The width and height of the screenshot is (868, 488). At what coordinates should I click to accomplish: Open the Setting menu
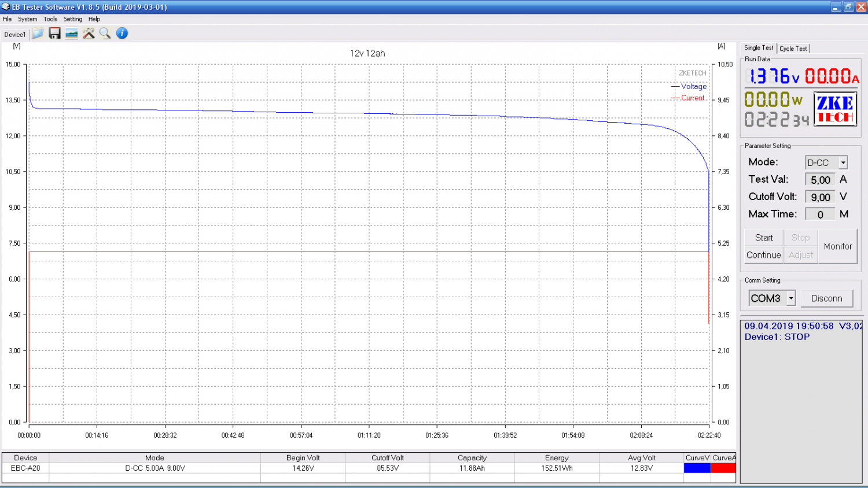73,19
